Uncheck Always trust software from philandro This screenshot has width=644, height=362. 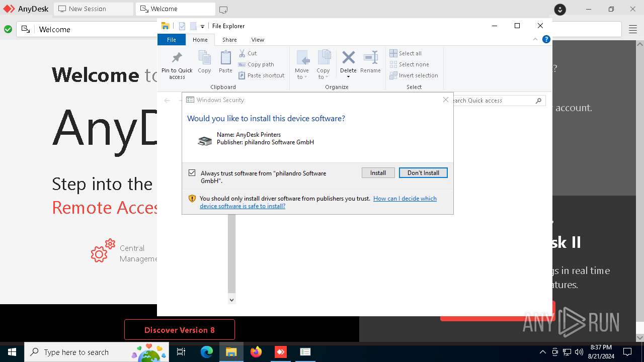pos(192,172)
